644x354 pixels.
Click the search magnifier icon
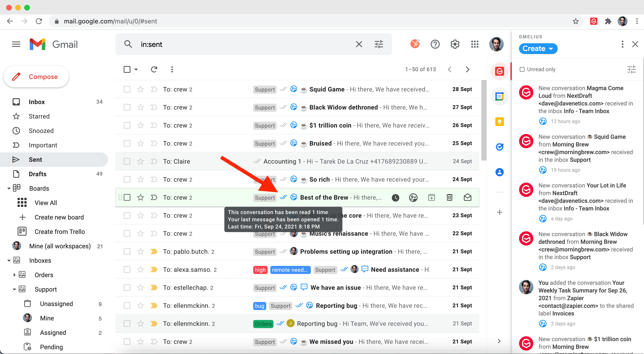coord(128,44)
